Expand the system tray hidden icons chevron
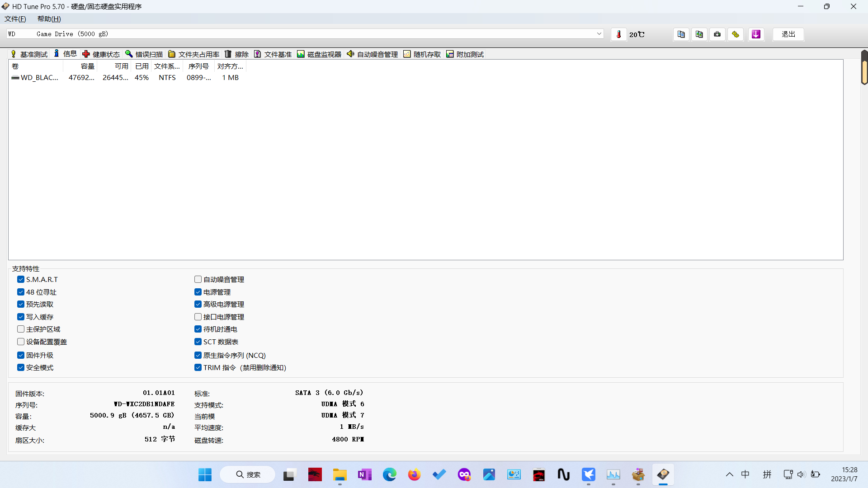 tap(729, 474)
